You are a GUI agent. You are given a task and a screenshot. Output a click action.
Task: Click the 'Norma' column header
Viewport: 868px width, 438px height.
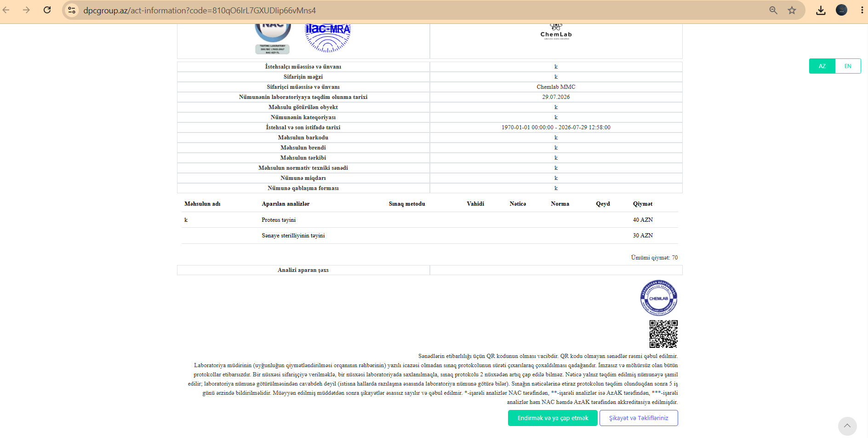pyautogui.click(x=560, y=204)
